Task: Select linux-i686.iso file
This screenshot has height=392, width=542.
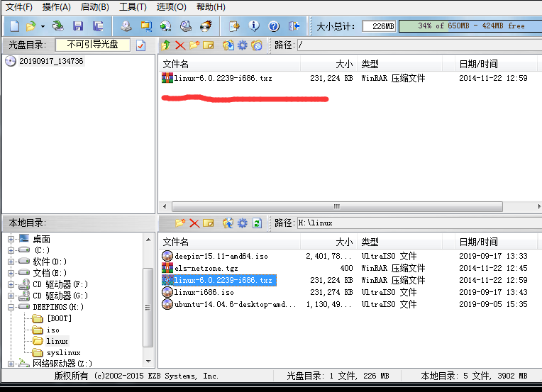Action: click(x=204, y=293)
